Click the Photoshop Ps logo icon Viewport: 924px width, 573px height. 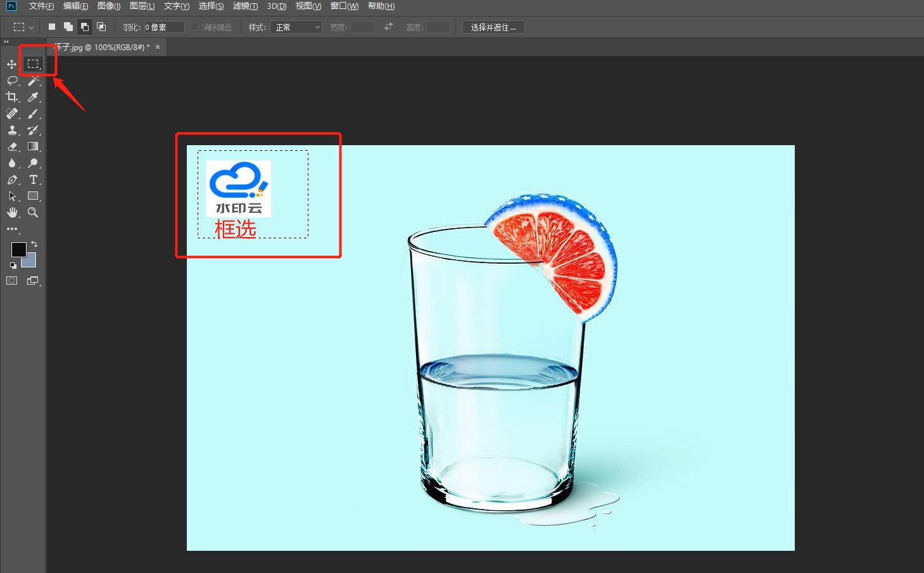[x=11, y=6]
